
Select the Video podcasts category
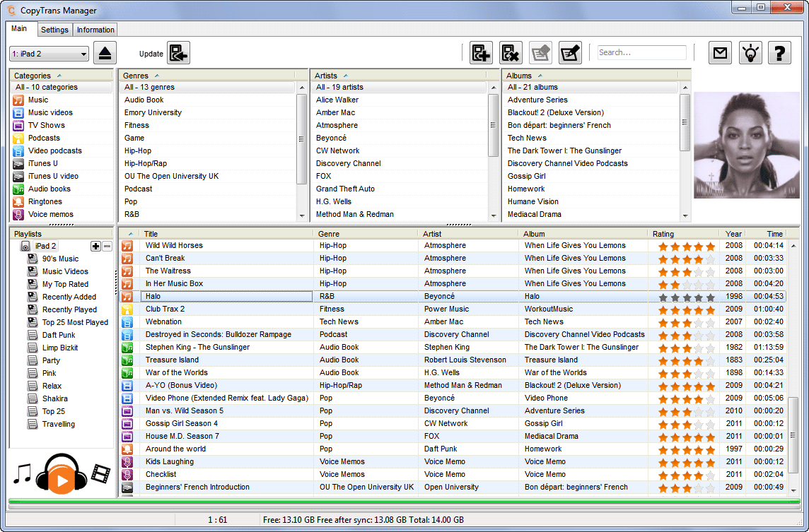pos(62,150)
